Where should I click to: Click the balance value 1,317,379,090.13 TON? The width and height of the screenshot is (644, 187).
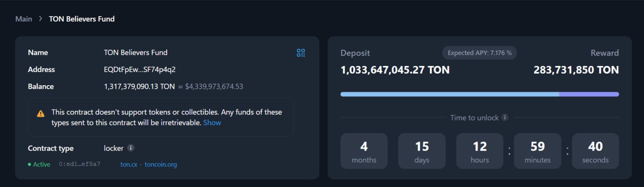click(x=139, y=87)
